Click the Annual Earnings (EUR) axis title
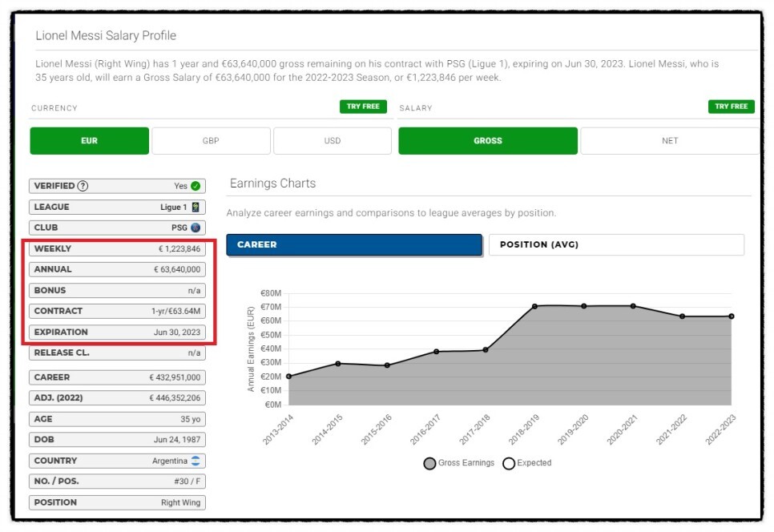The height and width of the screenshot is (532, 774). (251, 349)
